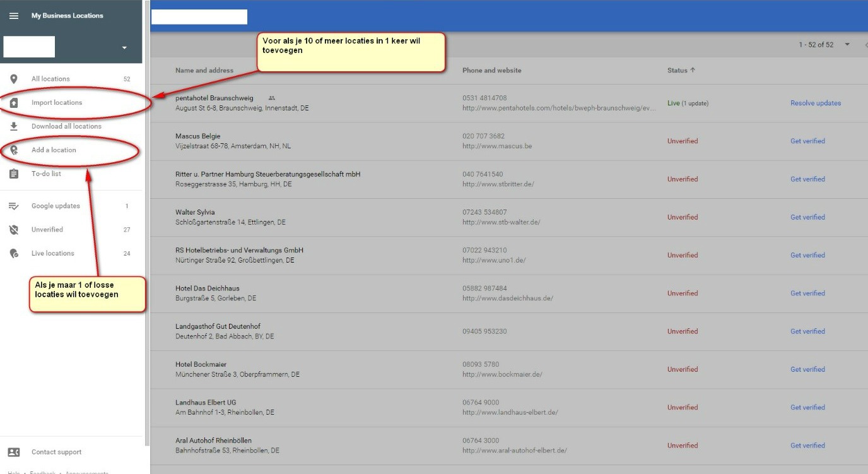This screenshot has width=868, height=474.
Task: Open Hotel Bockmaier location name
Action: (x=201, y=364)
